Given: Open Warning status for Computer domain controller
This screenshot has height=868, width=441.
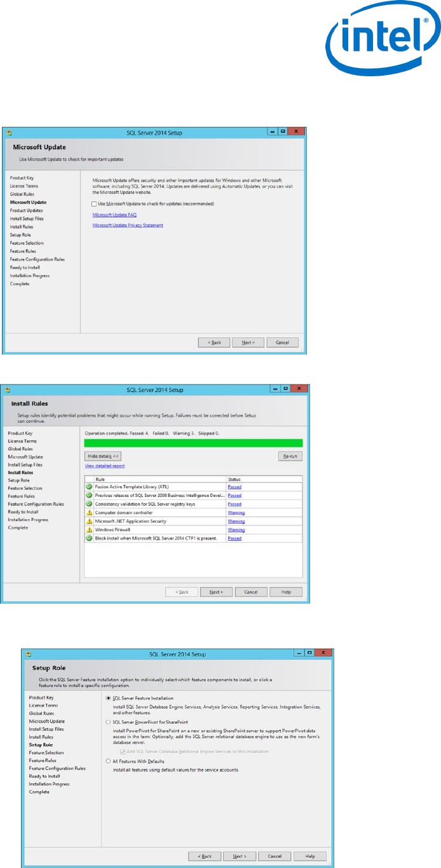Looking at the screenshot, I should pyautogui.click(x=236, y=512).
